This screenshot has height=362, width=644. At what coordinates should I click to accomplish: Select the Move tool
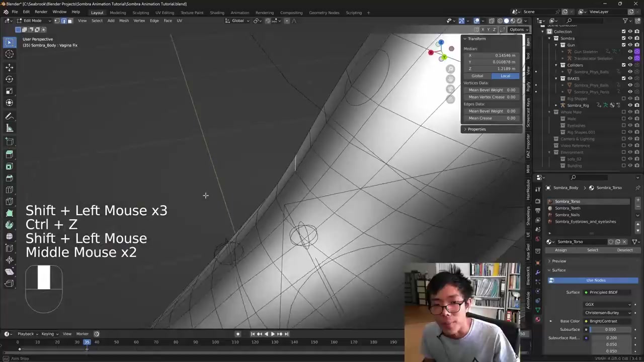(x=9, y=67)
